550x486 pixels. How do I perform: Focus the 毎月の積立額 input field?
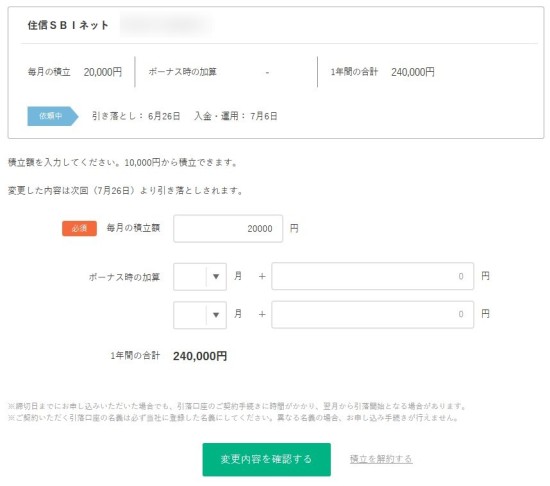(x=228, y=229)
